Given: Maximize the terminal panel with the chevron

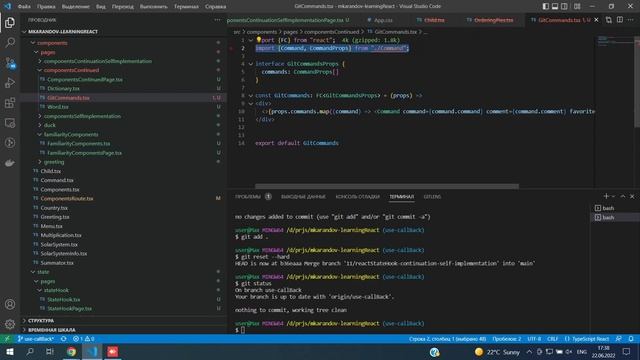Looking at the screenshot, I should [623, 196].
